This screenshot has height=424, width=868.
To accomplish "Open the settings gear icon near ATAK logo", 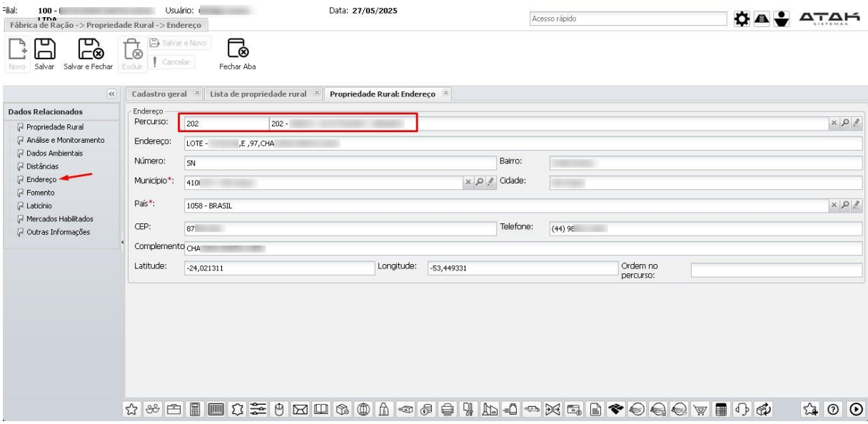I will pyautogui.click(x=741, y=19).
